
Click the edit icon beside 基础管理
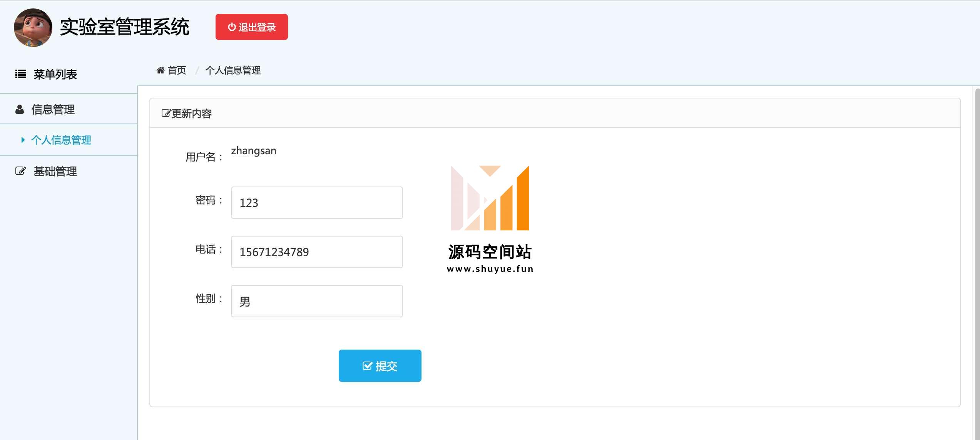(21, 171)
